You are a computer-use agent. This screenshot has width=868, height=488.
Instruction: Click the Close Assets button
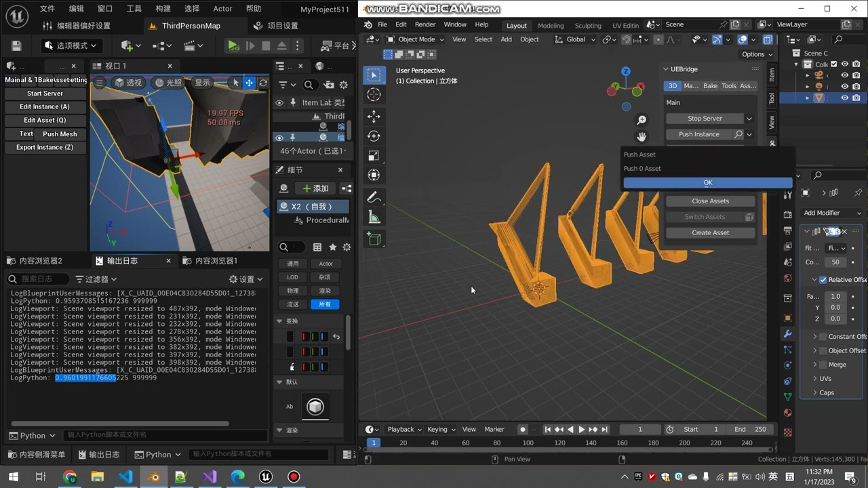coord(710,201)
